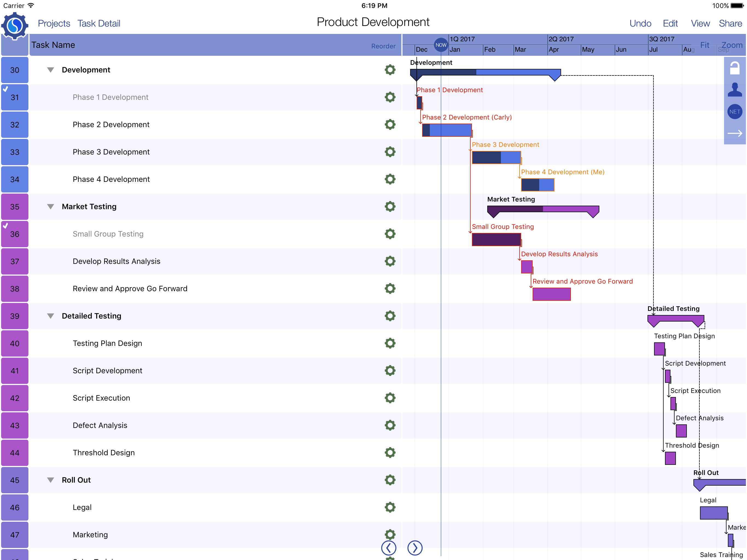The width and height of the screenshot is (747, 560).
Task: Collapse the Development task group
Action: click(50, 70)
